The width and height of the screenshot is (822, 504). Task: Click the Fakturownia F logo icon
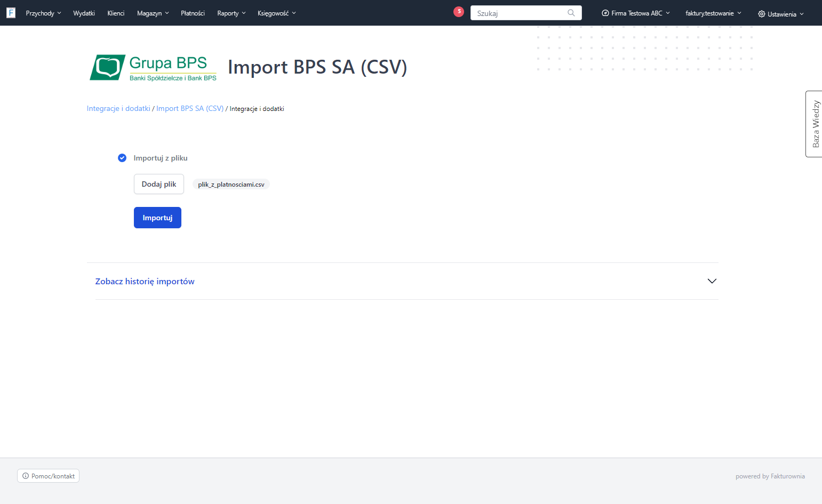11,13
